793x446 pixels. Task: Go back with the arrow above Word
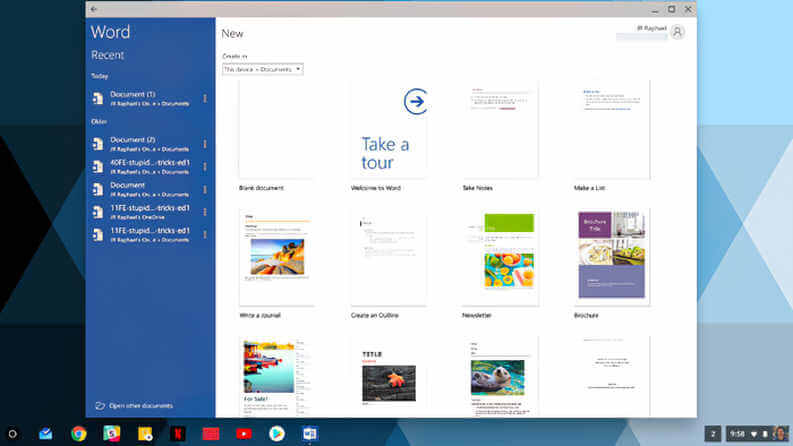94,9
